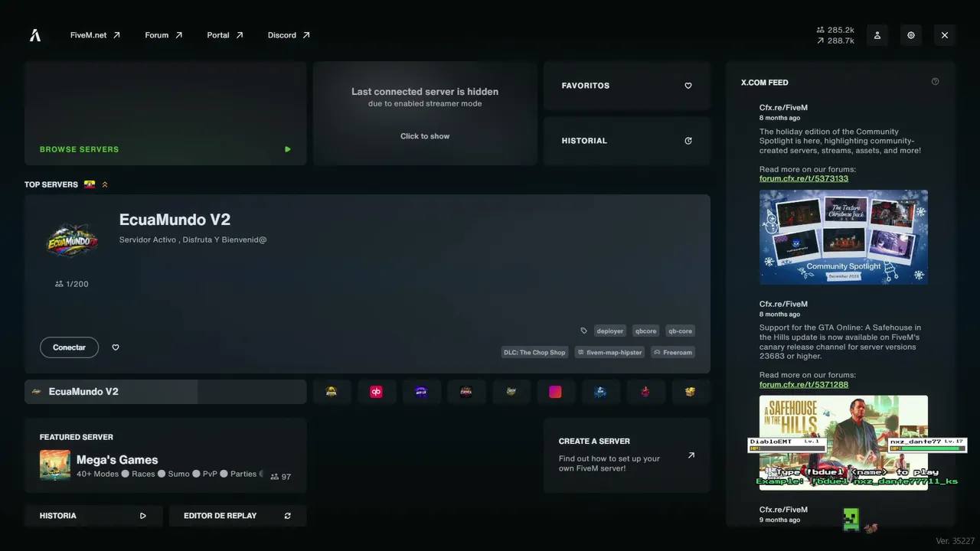
Task: Open the Safehouse in the Hills image
Action: 844,442
